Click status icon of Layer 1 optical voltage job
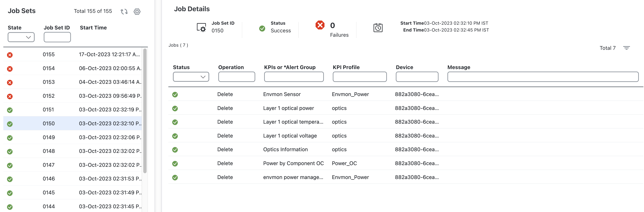 pos(175,136)
